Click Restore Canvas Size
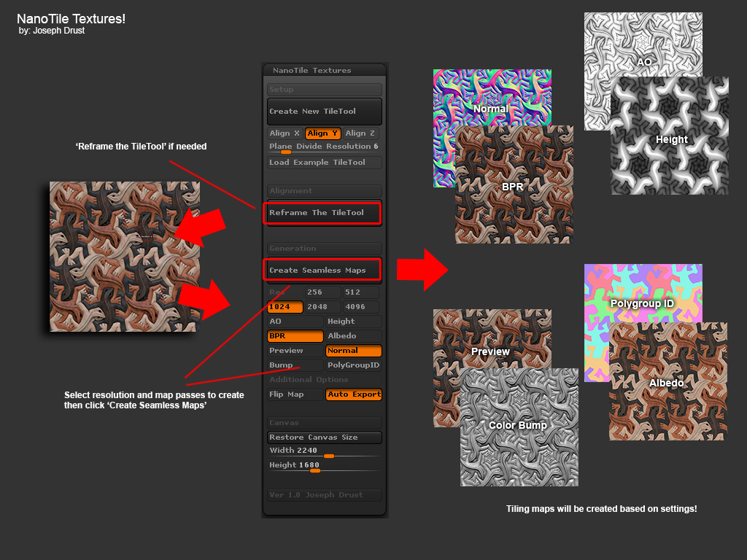This screenshot has width=747, height=560. (x=324, y=437)
